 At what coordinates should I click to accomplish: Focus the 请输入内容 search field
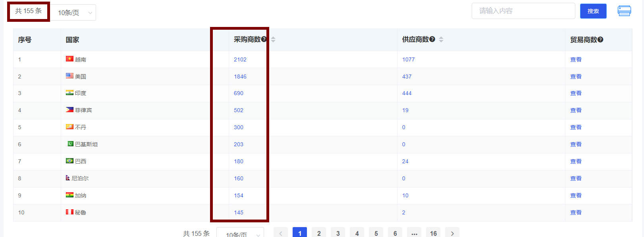pyautogui.click(x=523, y=11)
